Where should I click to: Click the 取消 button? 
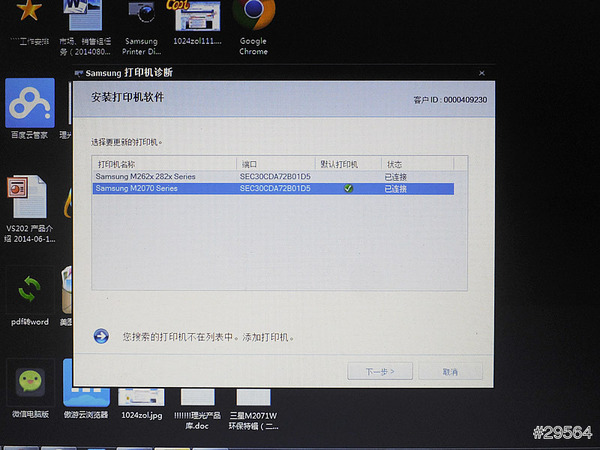pos(450,372)
